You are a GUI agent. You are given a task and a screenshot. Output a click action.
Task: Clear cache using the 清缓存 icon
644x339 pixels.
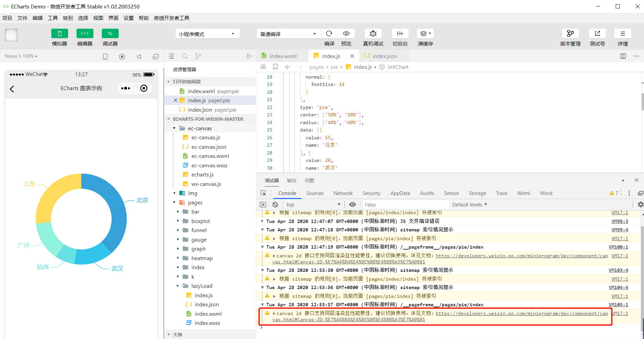pos(424,33)
